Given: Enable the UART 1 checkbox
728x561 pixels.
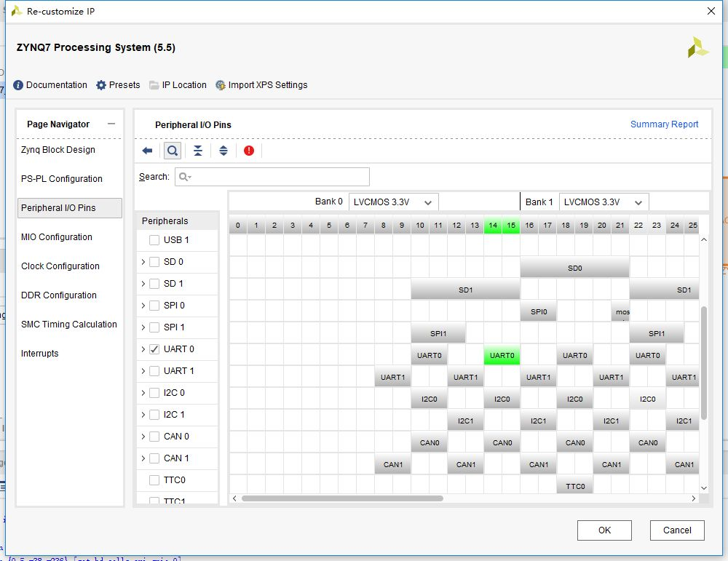Looking at the screenshot, I should (x=154, y=371).
